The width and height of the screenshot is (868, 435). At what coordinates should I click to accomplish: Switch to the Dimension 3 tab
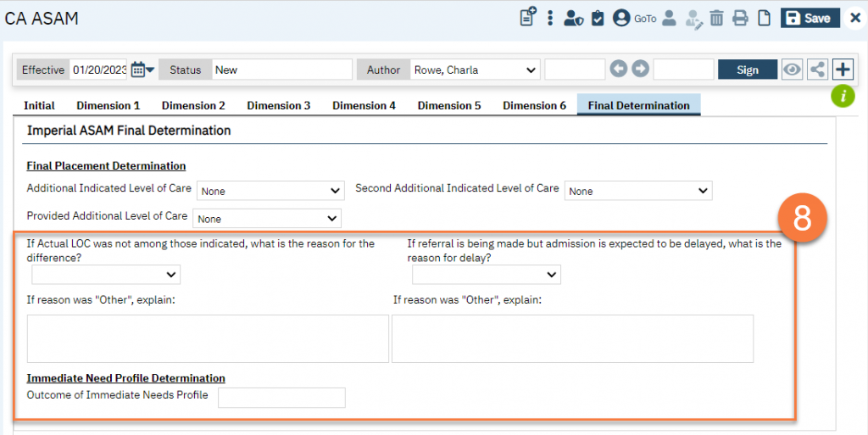[x=278, y=106]
